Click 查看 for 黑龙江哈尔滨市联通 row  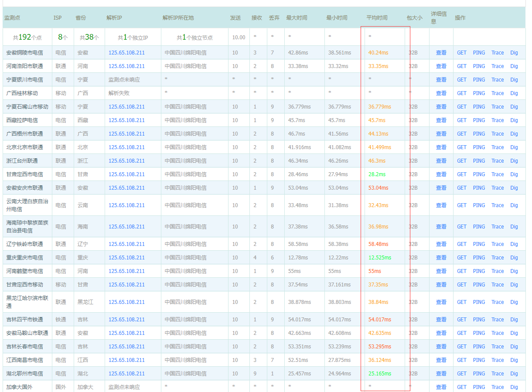point(441,302)
